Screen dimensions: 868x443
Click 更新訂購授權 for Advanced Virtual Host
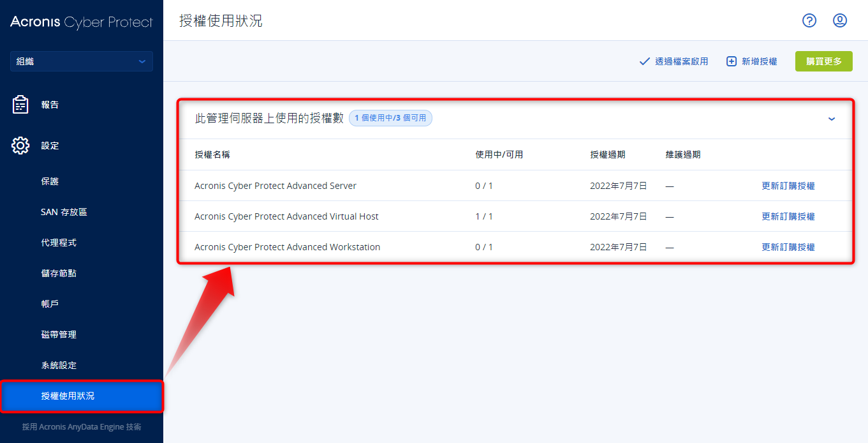[x=788, y=216]
